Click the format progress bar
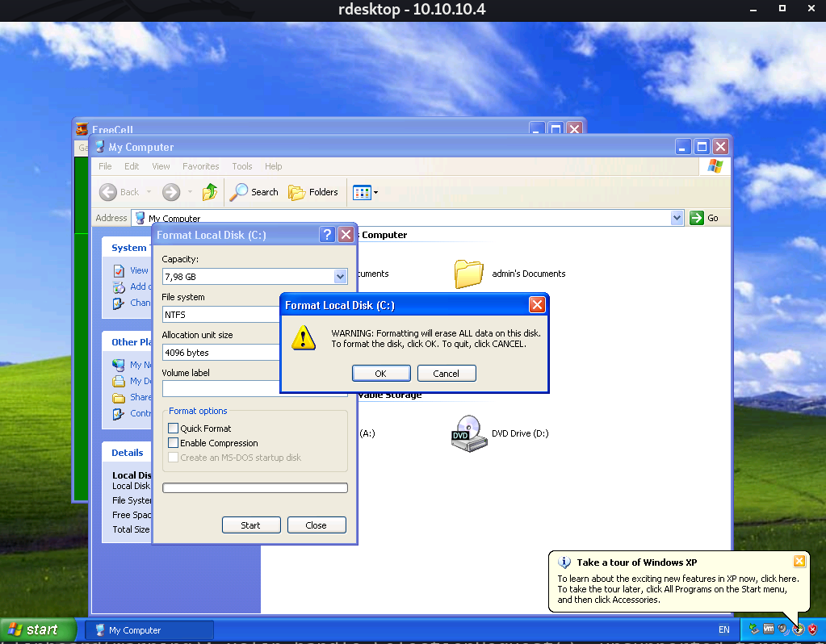The image size is (826, 644). pos(255,487)
